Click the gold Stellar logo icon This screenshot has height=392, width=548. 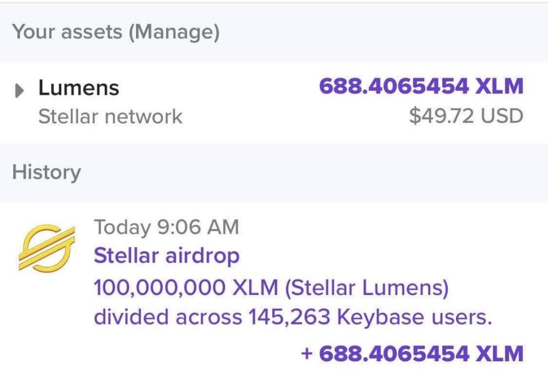point(47,248)
